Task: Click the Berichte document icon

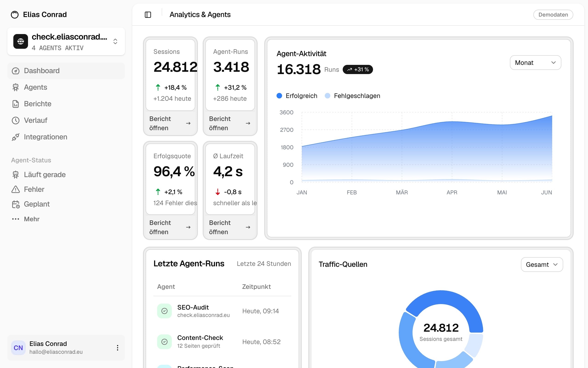Action: click(16, 104)
